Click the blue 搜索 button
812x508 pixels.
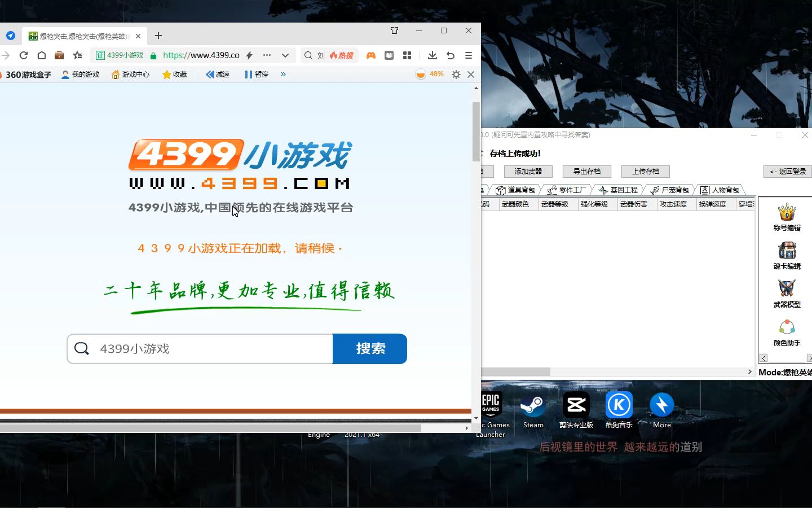click(x=370, y=349)
